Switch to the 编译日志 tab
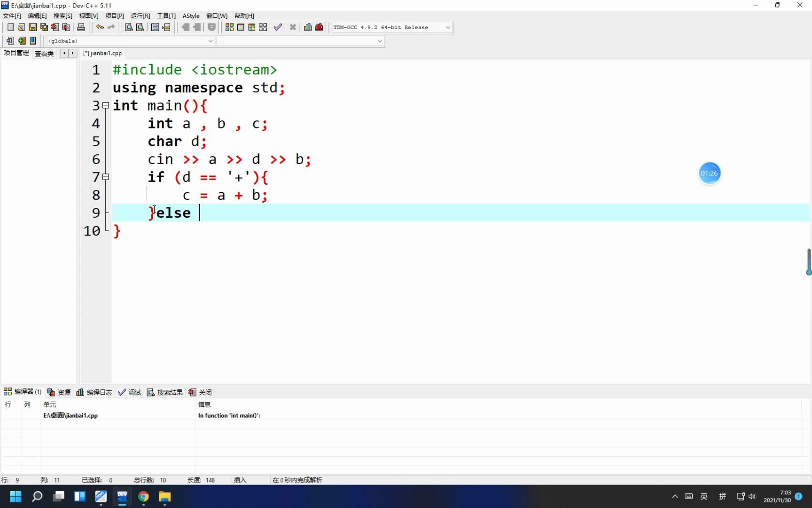The width and height of the screenshot is (812, 508). [99, 392]
